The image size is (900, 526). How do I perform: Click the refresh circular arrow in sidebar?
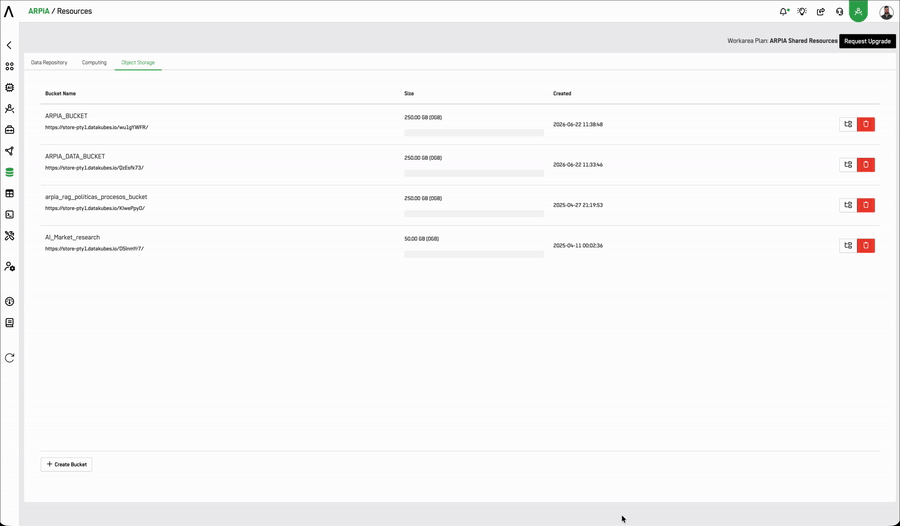pos(9,358)
